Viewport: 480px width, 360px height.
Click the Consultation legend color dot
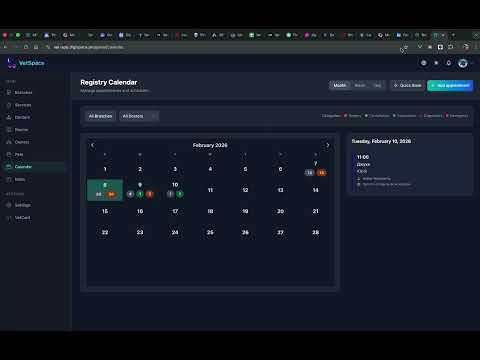(x=366, y=116)
